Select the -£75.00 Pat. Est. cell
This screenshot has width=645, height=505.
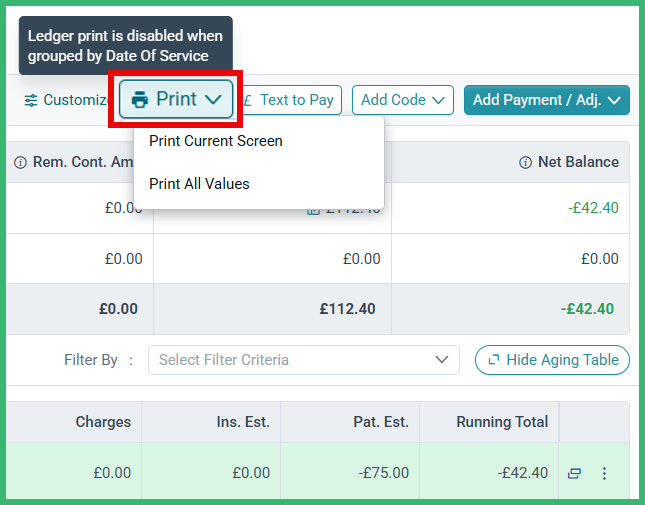pyautogui.click(x=350, y=473)
